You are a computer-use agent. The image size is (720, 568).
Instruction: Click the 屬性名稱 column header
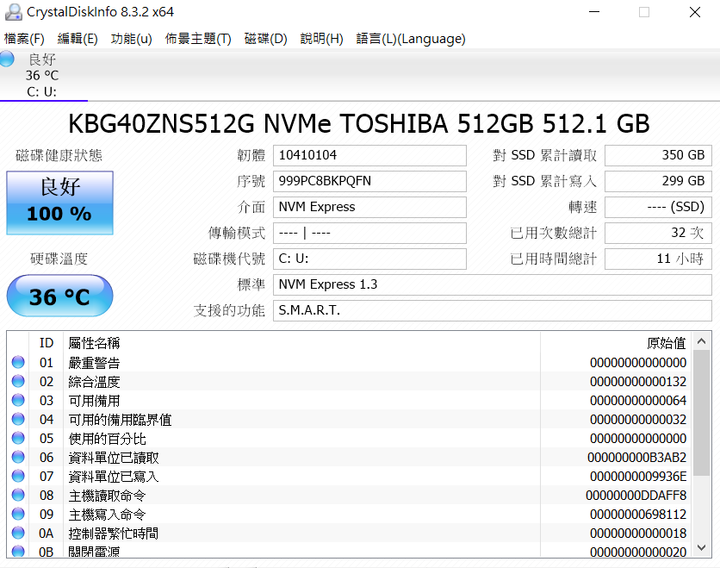click(x=94, y=343)
